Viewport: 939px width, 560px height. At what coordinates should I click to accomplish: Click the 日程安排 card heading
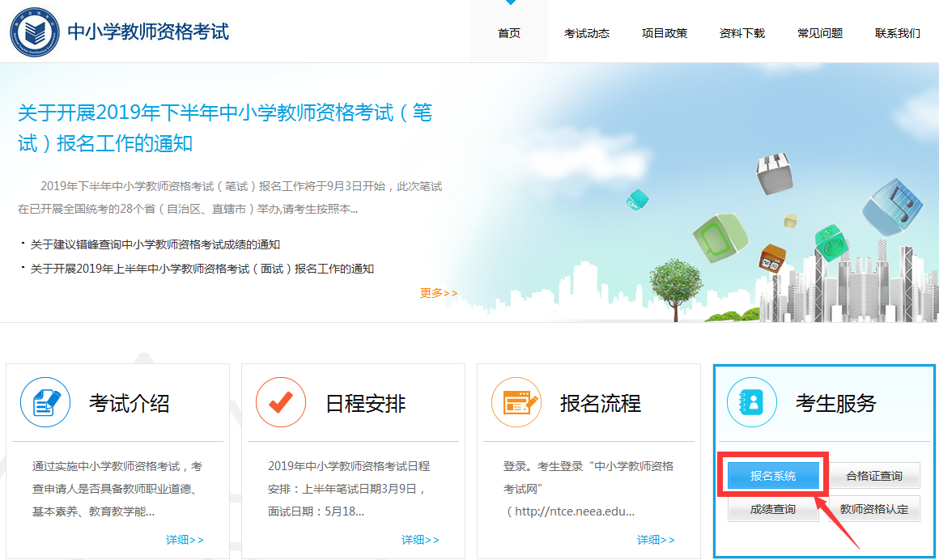point(365,404)
